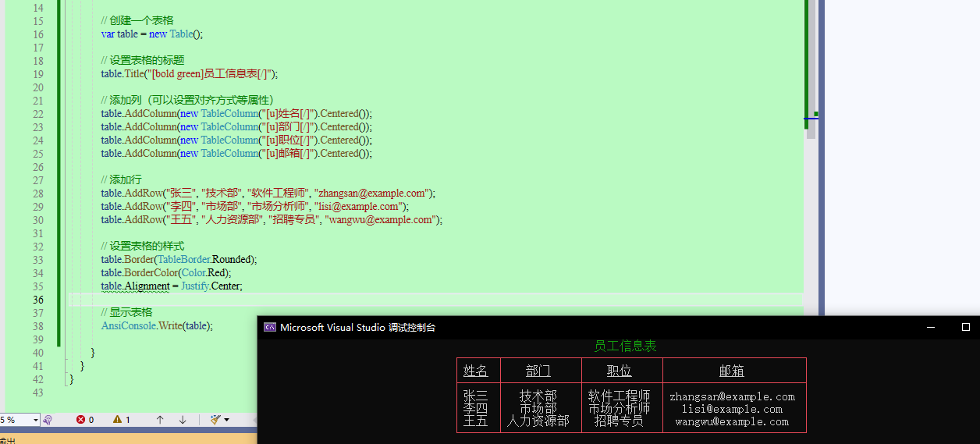The image size is (980, 444).
Task: Click console table title 员工信息表
Action: click(x=625, y=346)
